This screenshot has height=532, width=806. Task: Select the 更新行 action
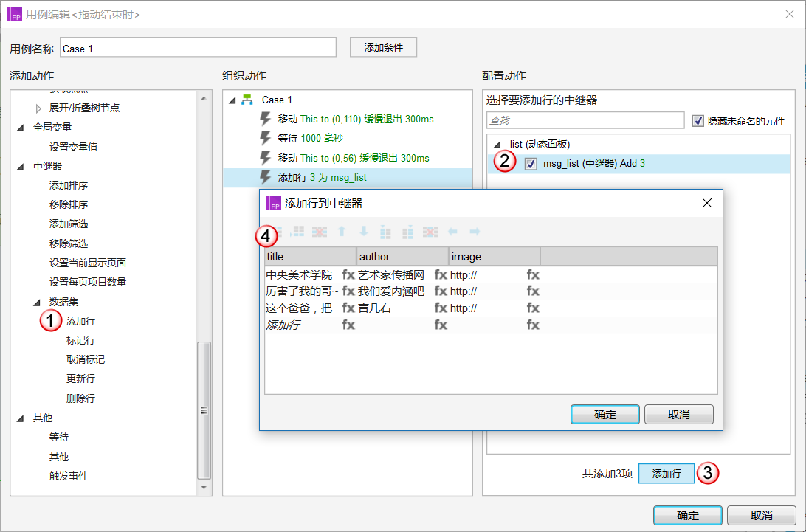click(x=80, y=379)
